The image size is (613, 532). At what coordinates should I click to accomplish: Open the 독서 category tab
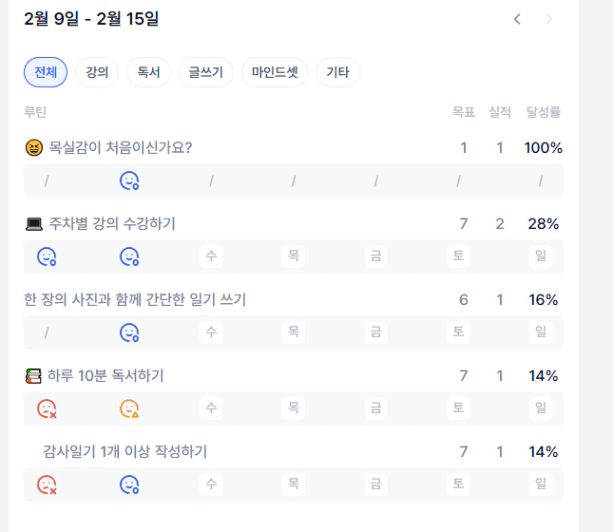pos(148,72)
